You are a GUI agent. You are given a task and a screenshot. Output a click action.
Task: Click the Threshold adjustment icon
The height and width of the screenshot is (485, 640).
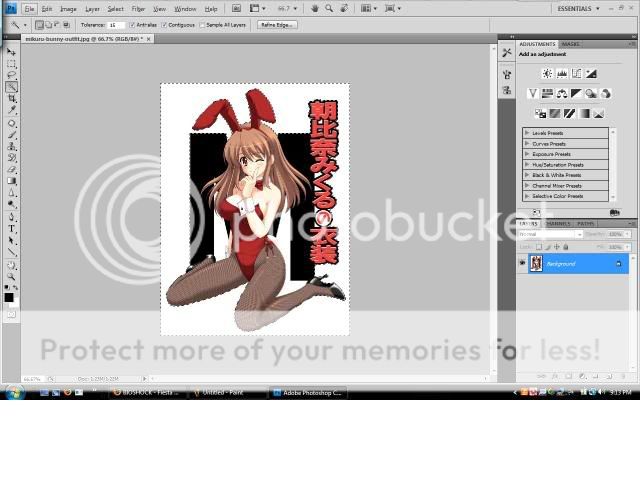pos(569,113)
